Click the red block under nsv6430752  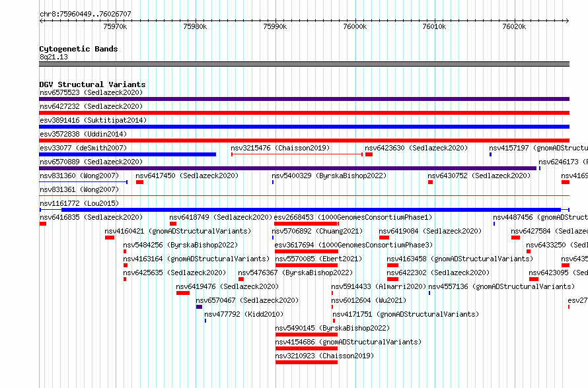tap(431, 182)
